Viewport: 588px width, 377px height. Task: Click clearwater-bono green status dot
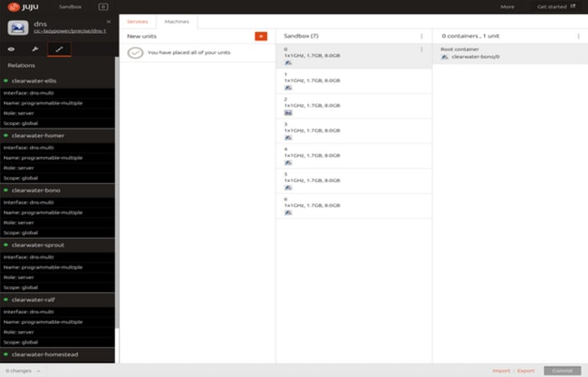[6, 190]
